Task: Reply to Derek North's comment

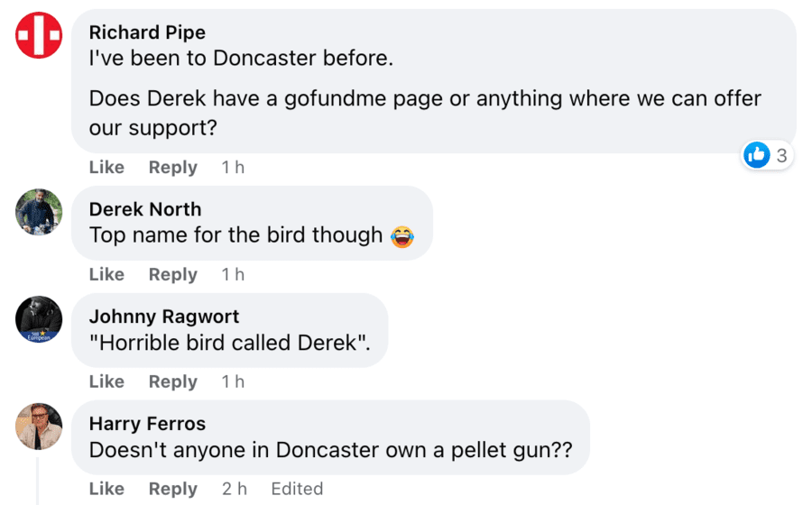Action: [x=172, y=275]
